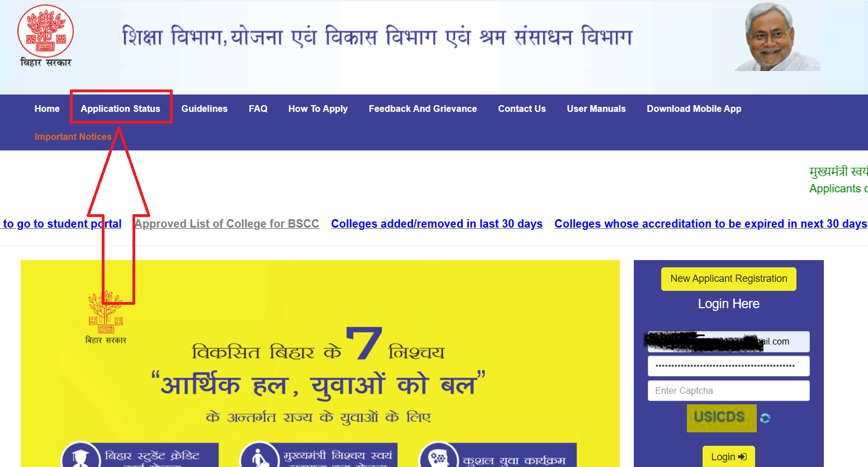The height and width of the screenshot is (467, 868).
Task: Click the Chief Minister photo in header
Action: click(777, 37)
